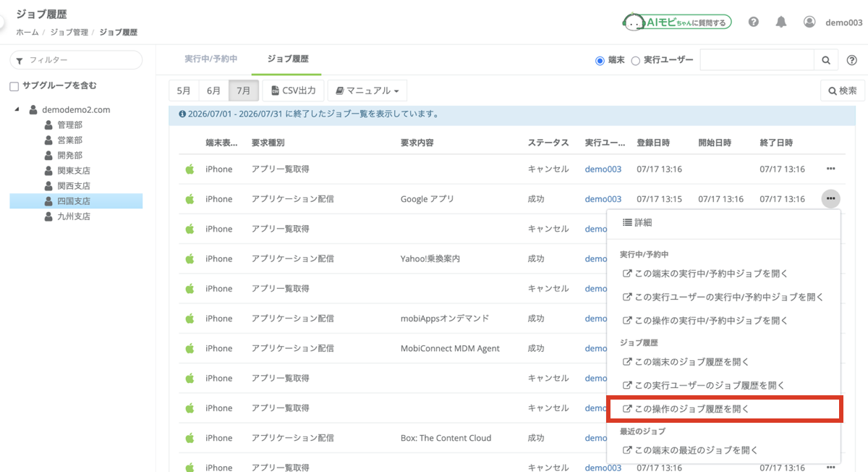The width and height of the screenshot is (868, 472).
Task: Sort by 終了日時 column header
Action: pyautogui.click(x=776, y=143)
